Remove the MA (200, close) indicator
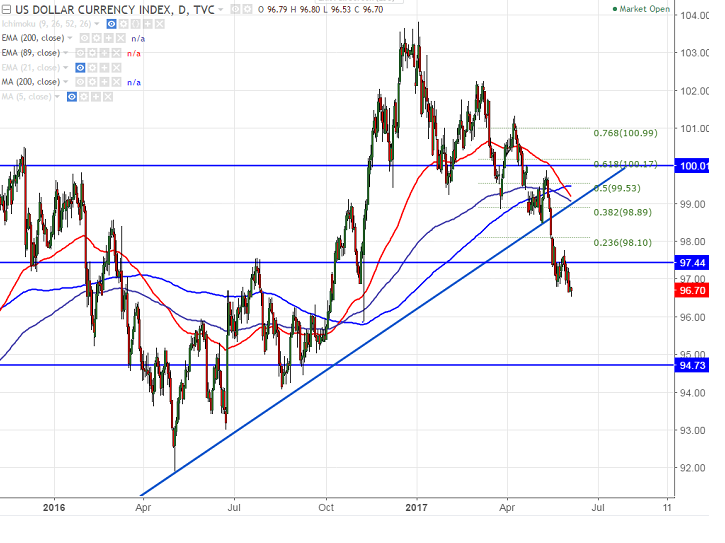Viewport: 725px width, 543px height. (116, 82)
